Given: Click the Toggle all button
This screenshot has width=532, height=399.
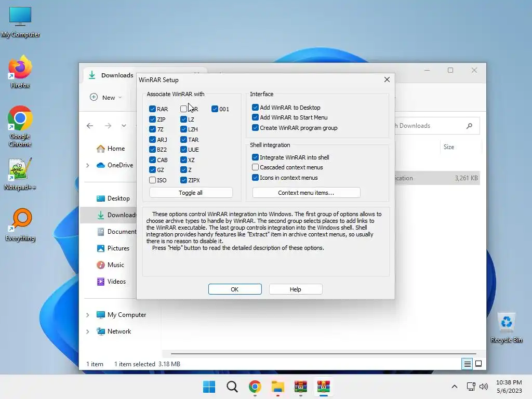Looking at the screenshot, I should pyautogui.click(x=191, y=193).
